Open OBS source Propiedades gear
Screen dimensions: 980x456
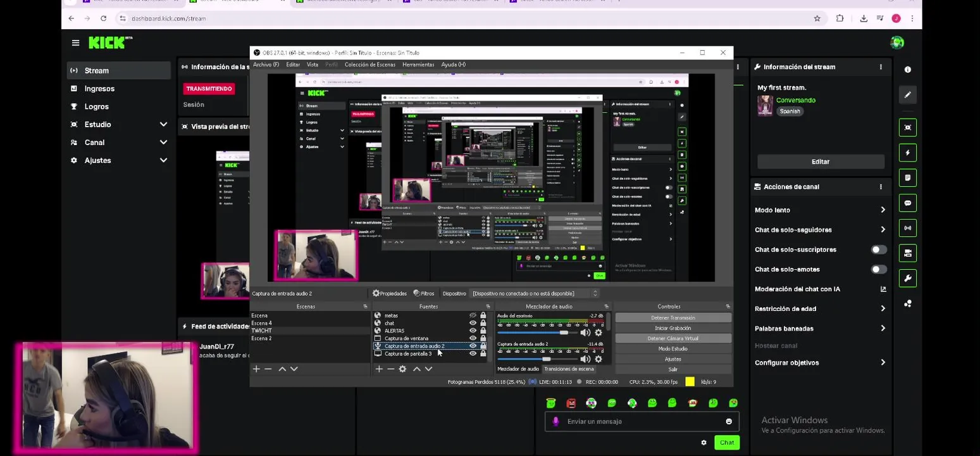390,293
